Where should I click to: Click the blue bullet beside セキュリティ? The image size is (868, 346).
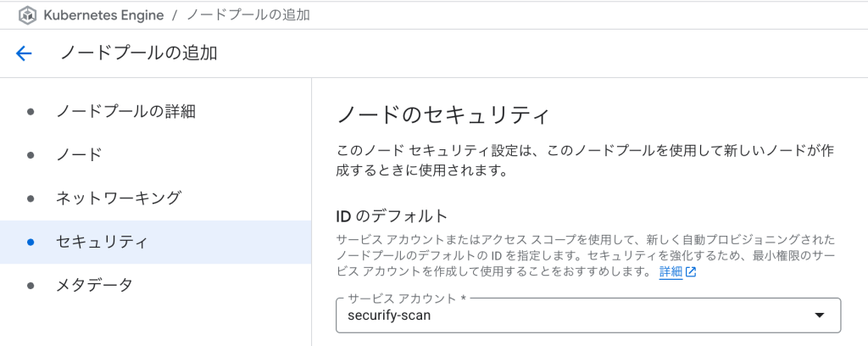31,242
